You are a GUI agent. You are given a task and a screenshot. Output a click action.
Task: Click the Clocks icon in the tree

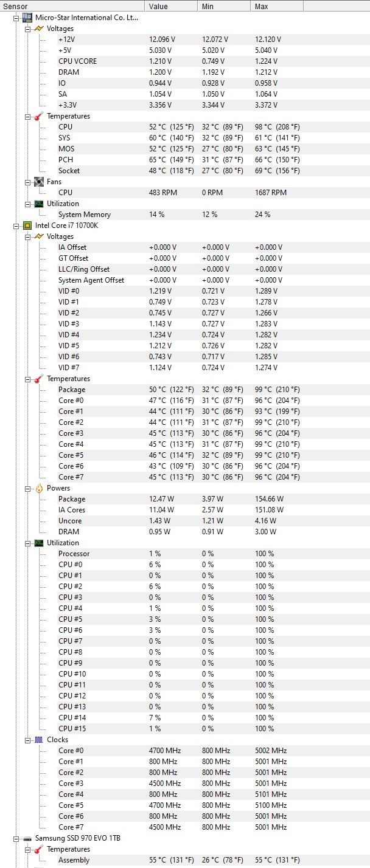[39, 740]
